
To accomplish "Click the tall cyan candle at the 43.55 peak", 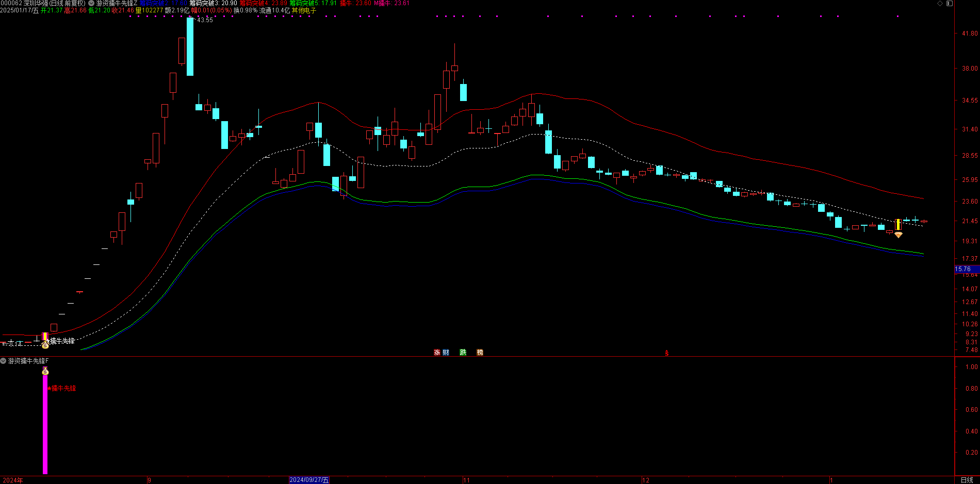I will (x=190, y=46).
